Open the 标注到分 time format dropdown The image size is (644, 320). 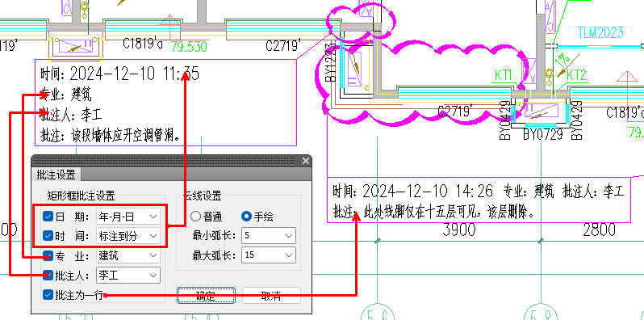(x=128, y=236)
